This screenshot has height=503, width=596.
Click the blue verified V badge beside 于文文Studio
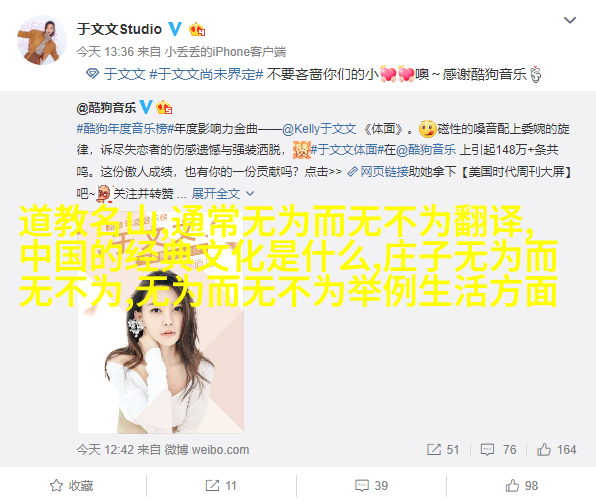point(175,29)
